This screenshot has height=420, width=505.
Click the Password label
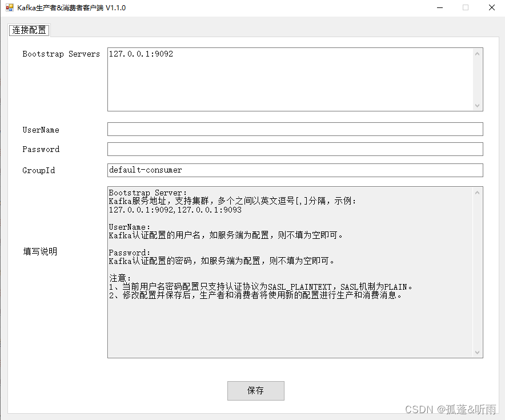pos(41,149)
